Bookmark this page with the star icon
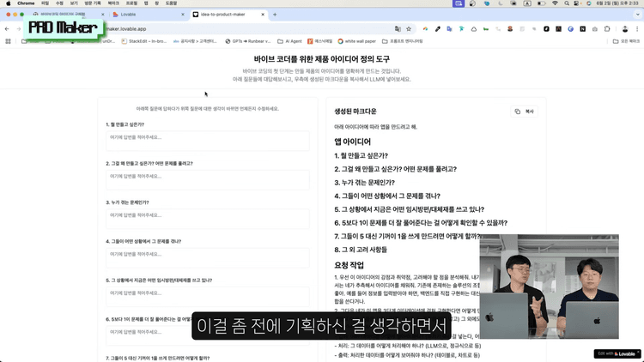 coord(408,28)
